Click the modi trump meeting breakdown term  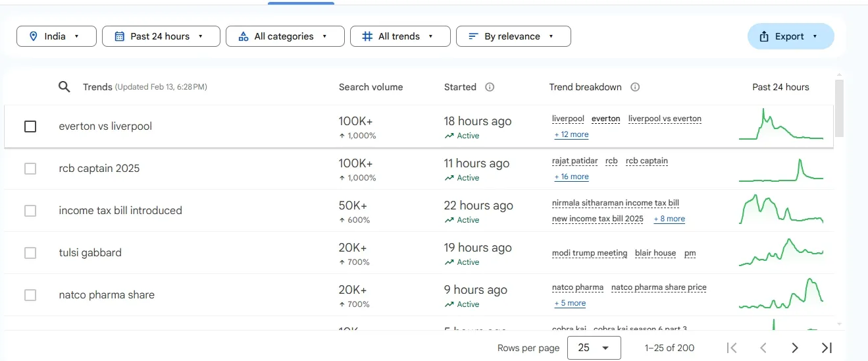[590, 254]
